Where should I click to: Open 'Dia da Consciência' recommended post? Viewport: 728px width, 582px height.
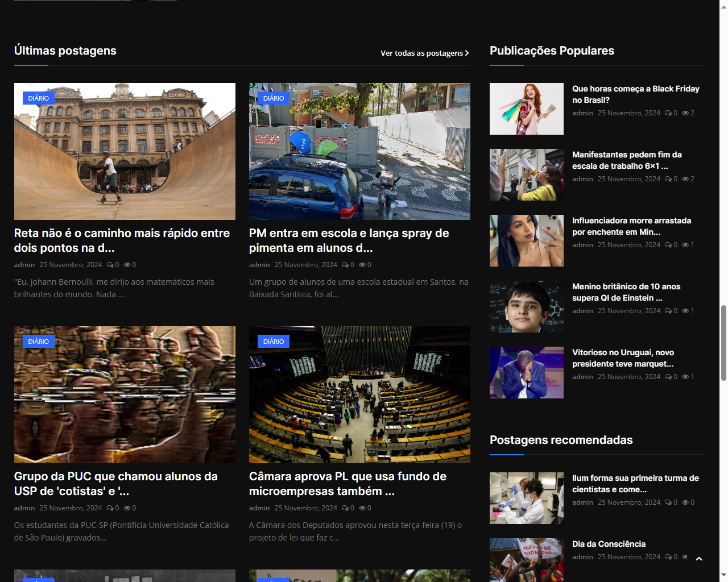tap(609, 544)
